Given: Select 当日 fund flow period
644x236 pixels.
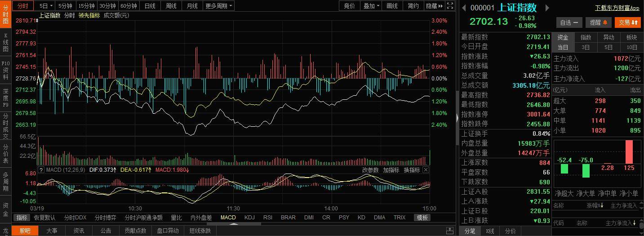Looking at the screenshot, I should pos(563,47).
